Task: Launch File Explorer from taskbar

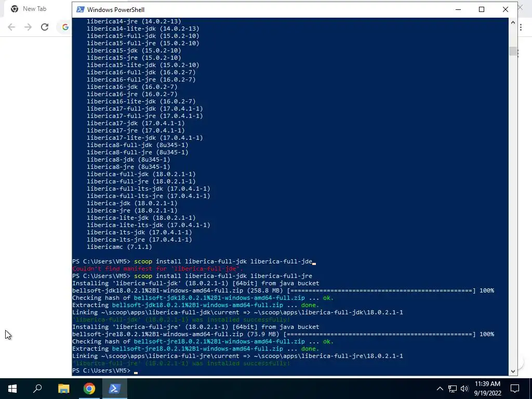Action: [63, 389]
